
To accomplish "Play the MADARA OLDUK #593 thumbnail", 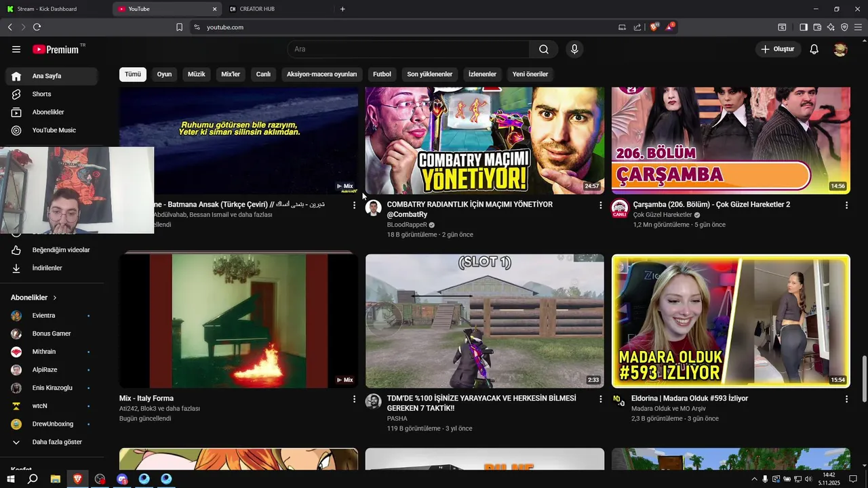I will pyautogui.click(x=731, y=321).
